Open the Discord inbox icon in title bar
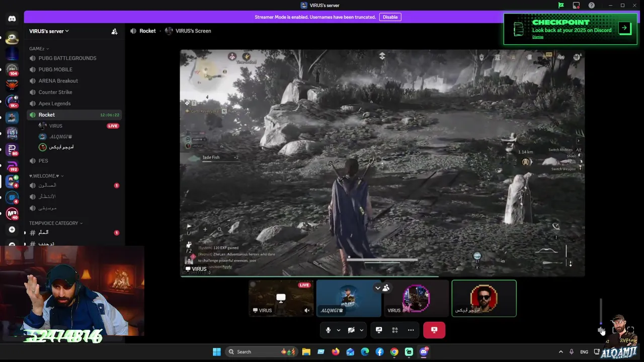This screenshot has height=362, width=644. click(x=576, y=6)
